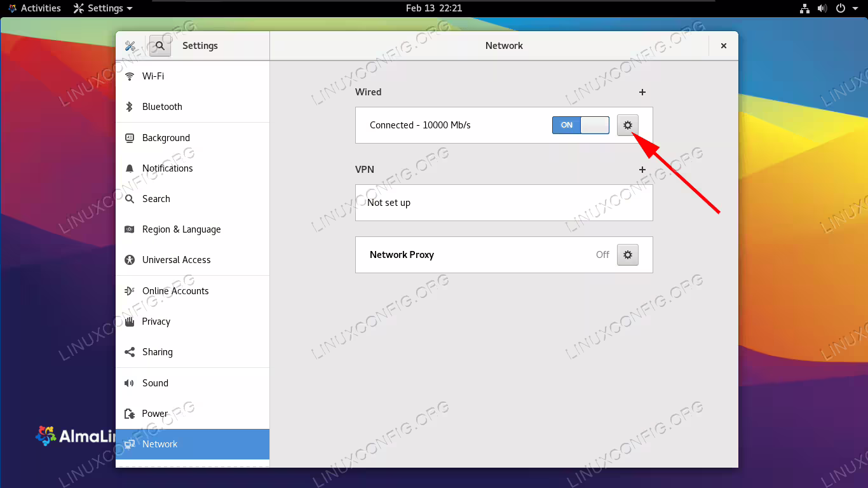Click the Power battery icon
Image resolution: width=868 pixels, height=488 pixels.
(130, 414)
